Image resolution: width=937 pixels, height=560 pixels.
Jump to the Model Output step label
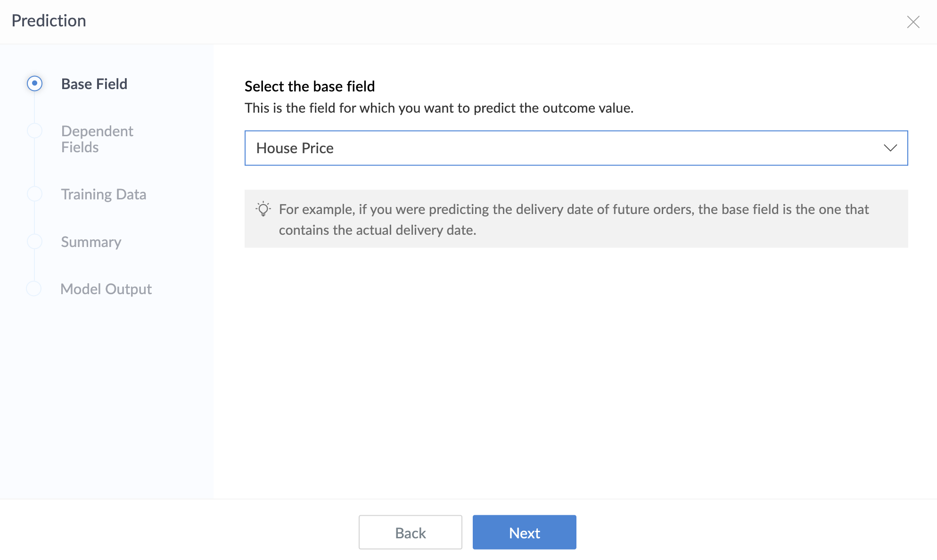click(x=106, y=289)
